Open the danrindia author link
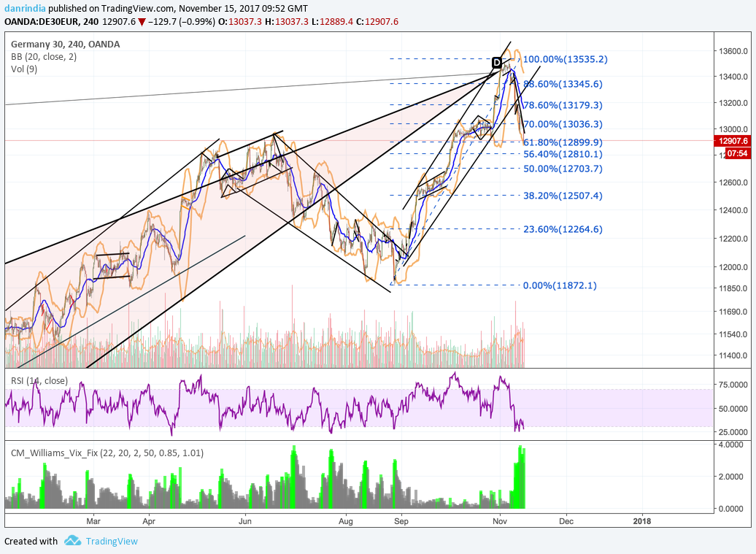 tap(25, 8)
